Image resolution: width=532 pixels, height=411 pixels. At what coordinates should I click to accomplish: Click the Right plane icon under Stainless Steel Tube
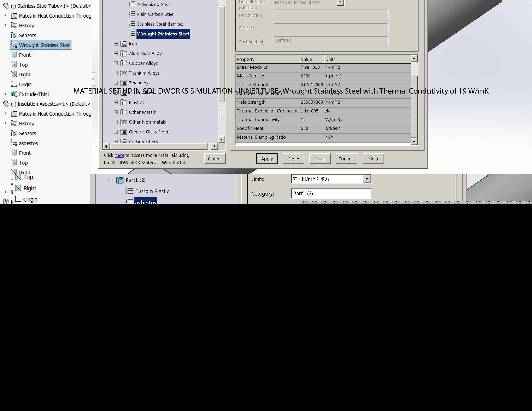coord(14,74)
